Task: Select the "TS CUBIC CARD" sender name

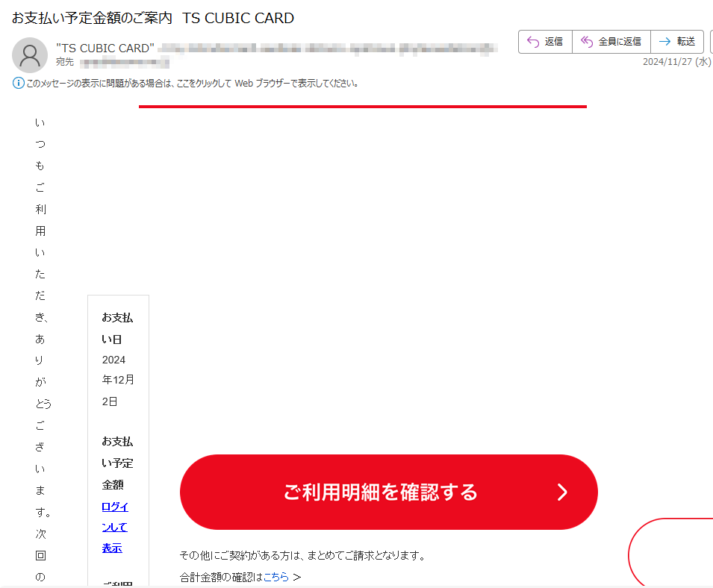Action: click(105, 49)
